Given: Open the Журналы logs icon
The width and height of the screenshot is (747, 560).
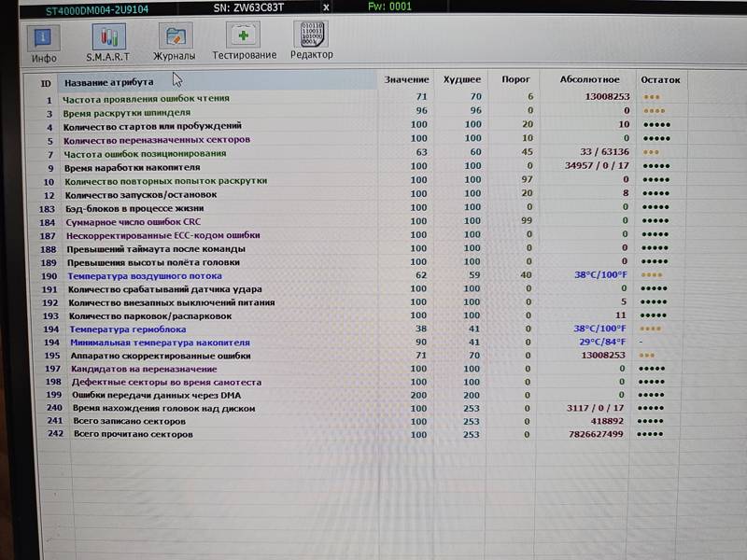Looking at the screenshot, I should 175,42.
